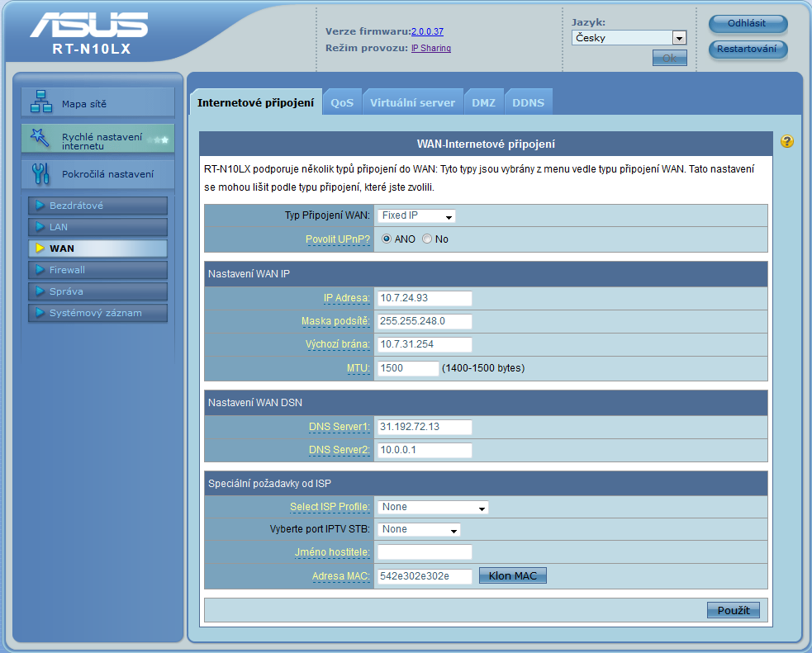
Task: Open the IP Sharing mode link
Action: tap(431, 48)
